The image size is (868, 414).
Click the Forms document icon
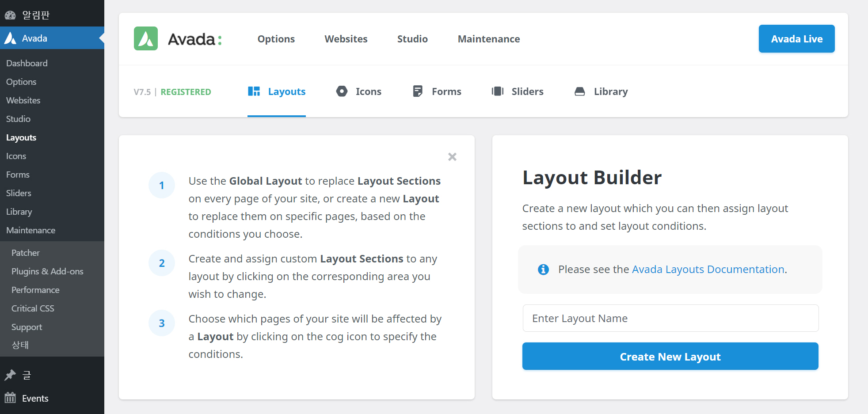418,91
